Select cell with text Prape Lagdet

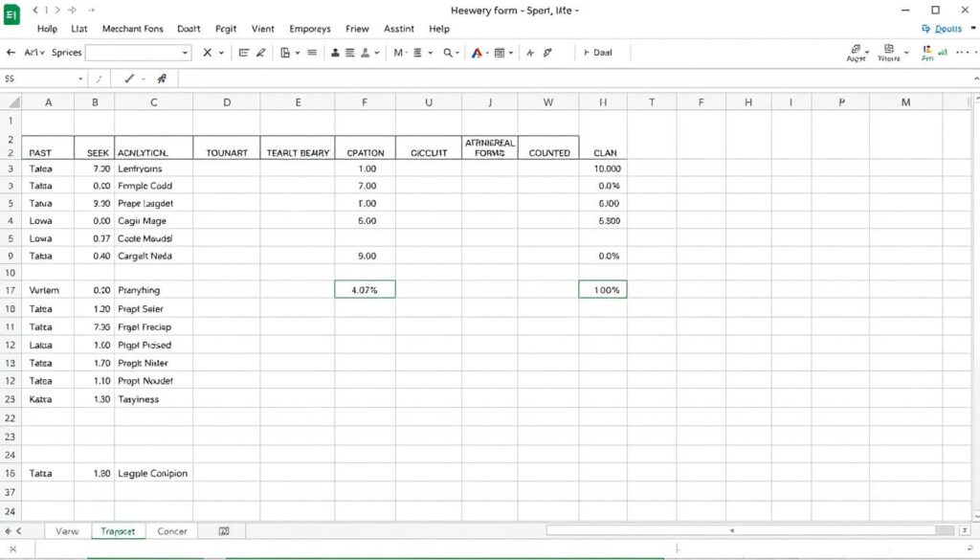point(154,203)
